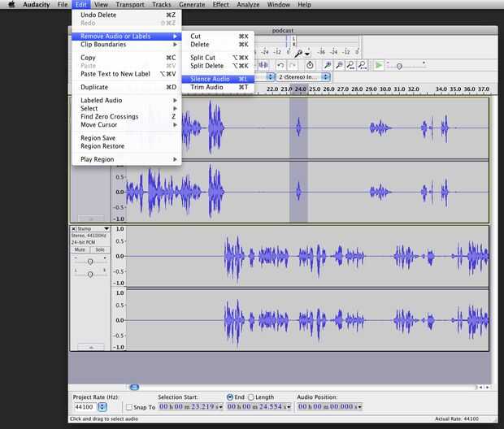
Task: Mute the Stump track
Action: tap(80, 249)
